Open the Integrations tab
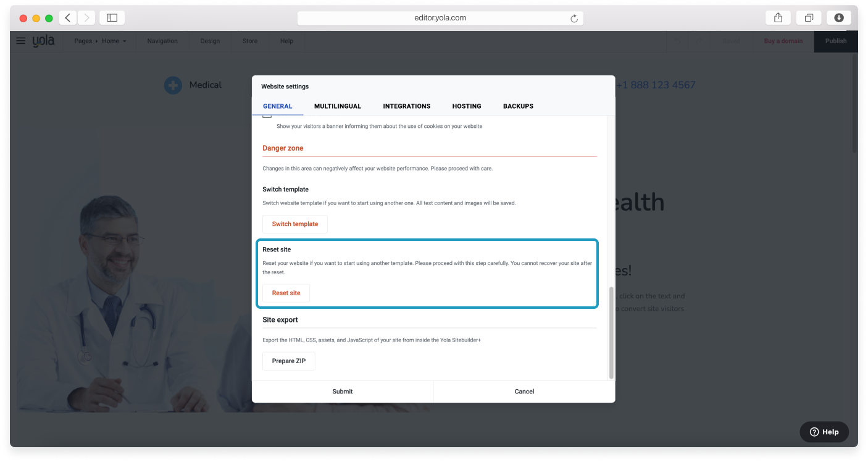 click(x=406, y=106)
